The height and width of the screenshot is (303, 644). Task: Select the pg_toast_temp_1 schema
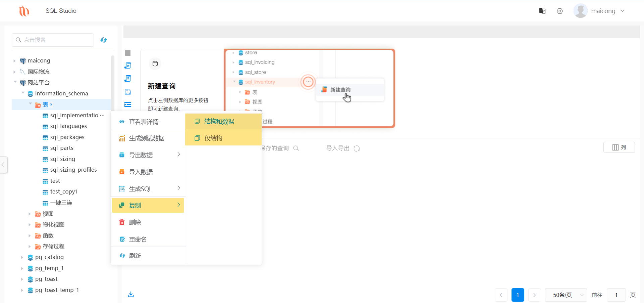pyautogui.click(x=57, y=290)
